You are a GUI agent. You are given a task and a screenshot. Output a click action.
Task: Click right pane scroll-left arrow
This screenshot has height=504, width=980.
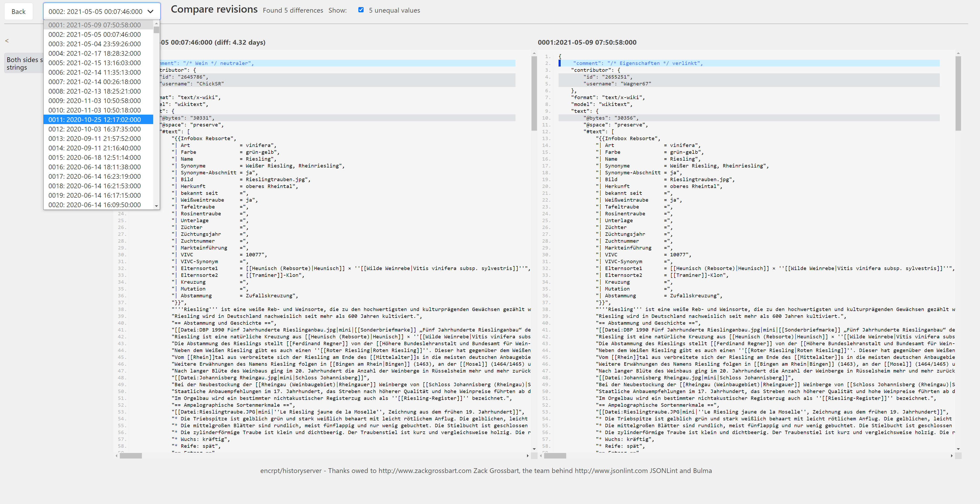click(541, 456)
